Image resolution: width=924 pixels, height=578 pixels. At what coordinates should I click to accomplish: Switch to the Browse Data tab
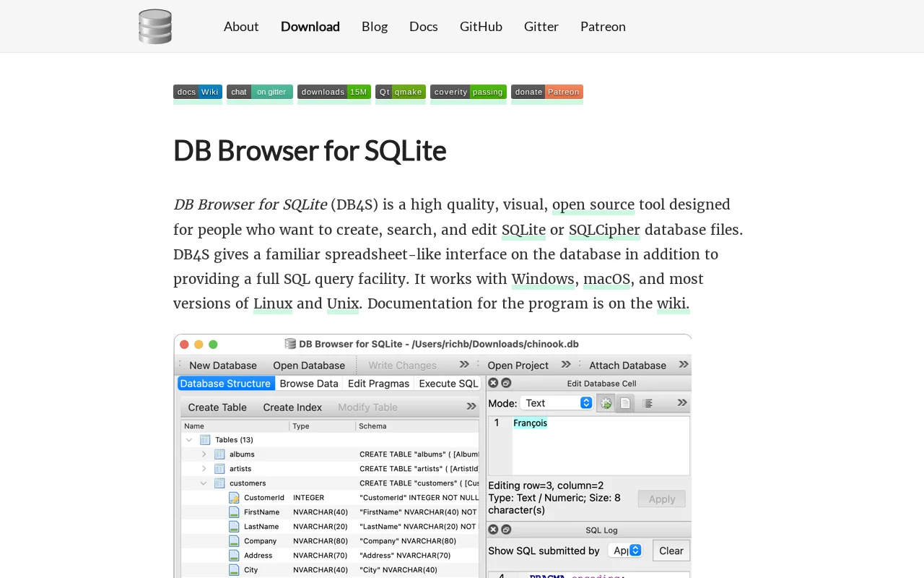point(309,384)
